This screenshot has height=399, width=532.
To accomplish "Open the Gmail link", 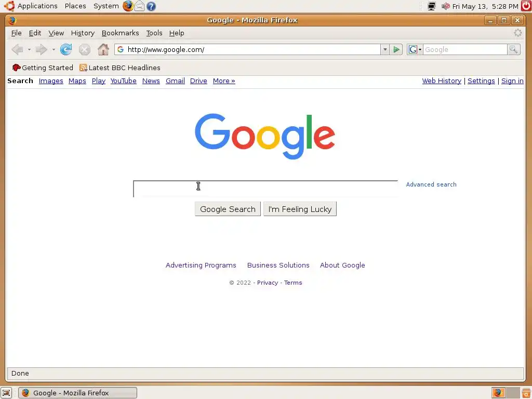I will point(175,81).
